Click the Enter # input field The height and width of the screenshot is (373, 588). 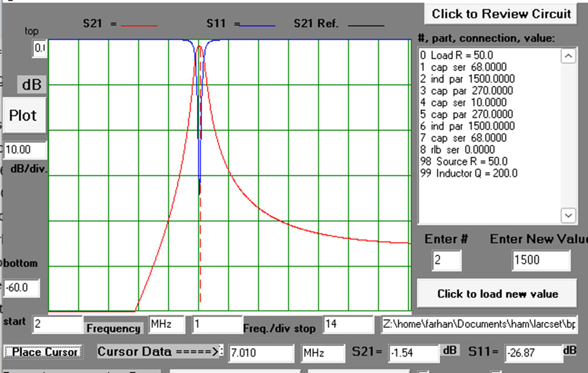pos(446,260)
